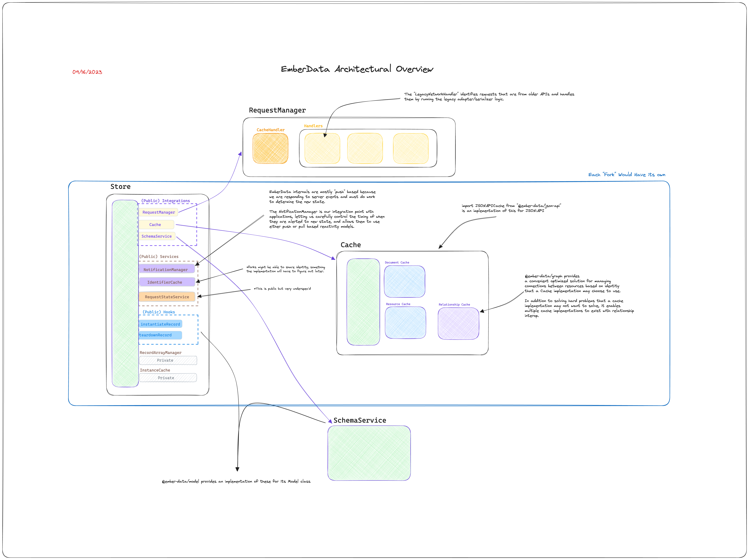Click the "(Public) Hooks" label
The image size is (749, 560).
tap(159, 312)
